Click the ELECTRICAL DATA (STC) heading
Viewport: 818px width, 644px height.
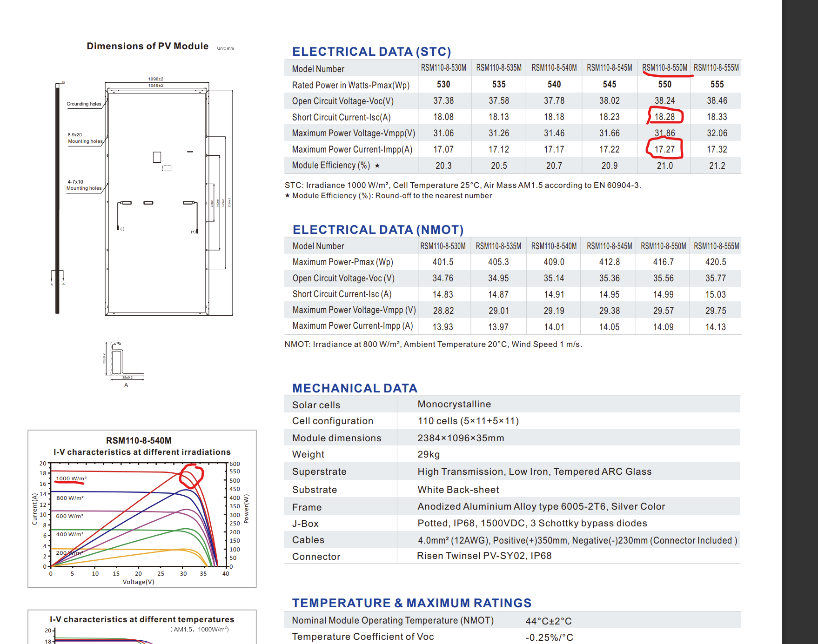371,51
